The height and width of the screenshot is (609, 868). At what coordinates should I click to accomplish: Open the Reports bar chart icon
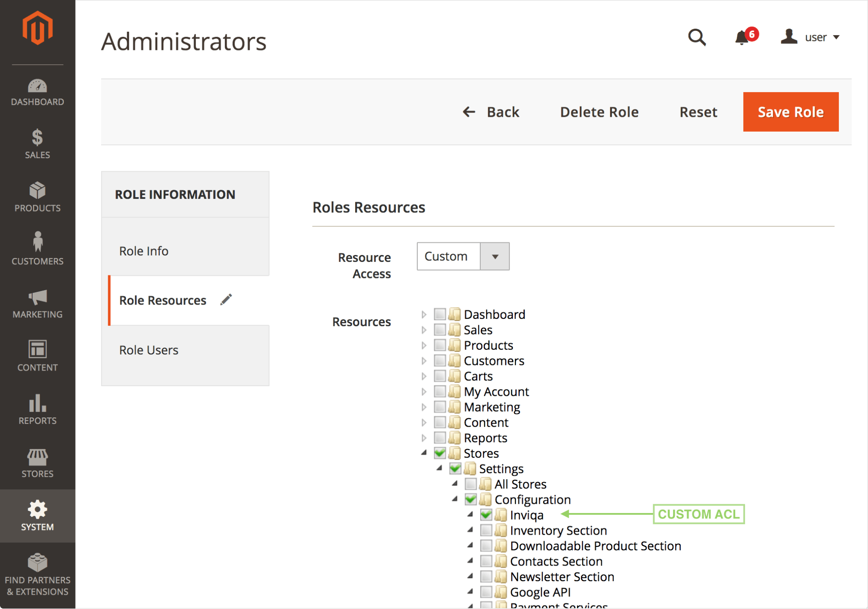tap(37, 410)
